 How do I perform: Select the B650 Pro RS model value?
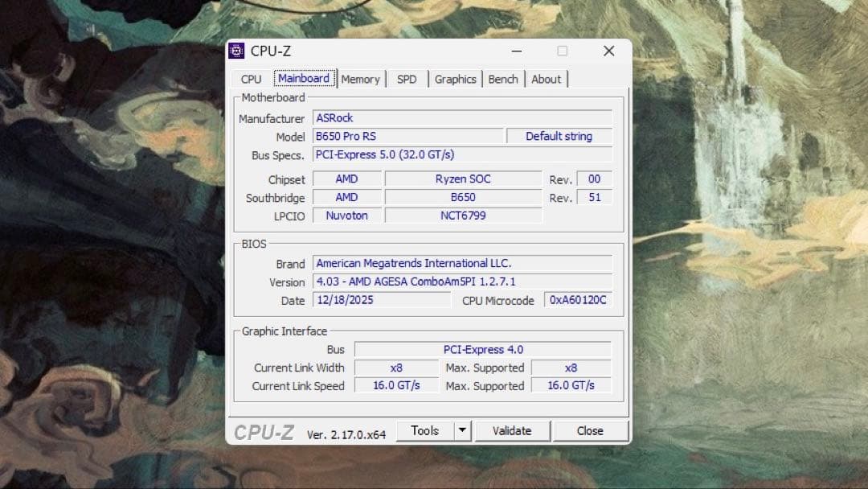pyautogui.click(x=408, y=136)
